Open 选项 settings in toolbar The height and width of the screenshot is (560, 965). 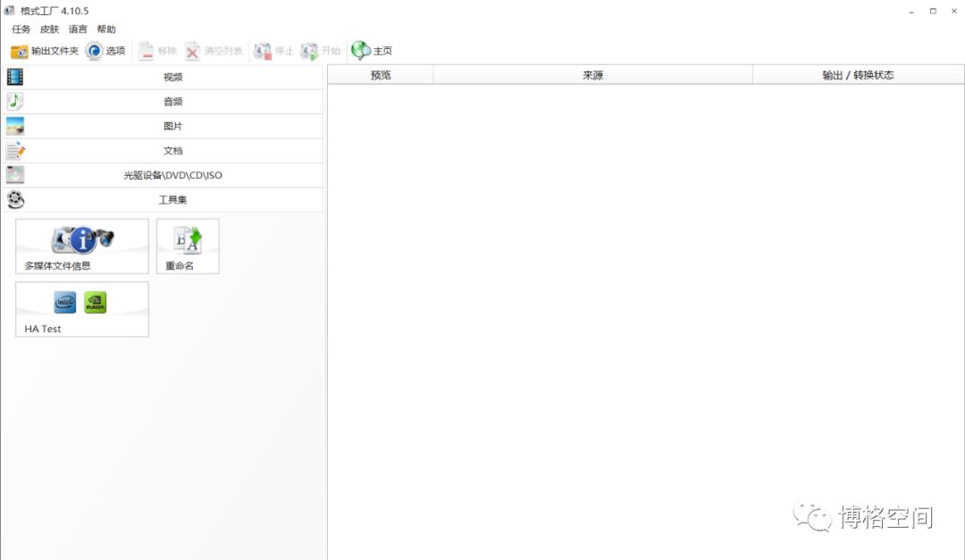pyautogui.click(x=105, y=50)
